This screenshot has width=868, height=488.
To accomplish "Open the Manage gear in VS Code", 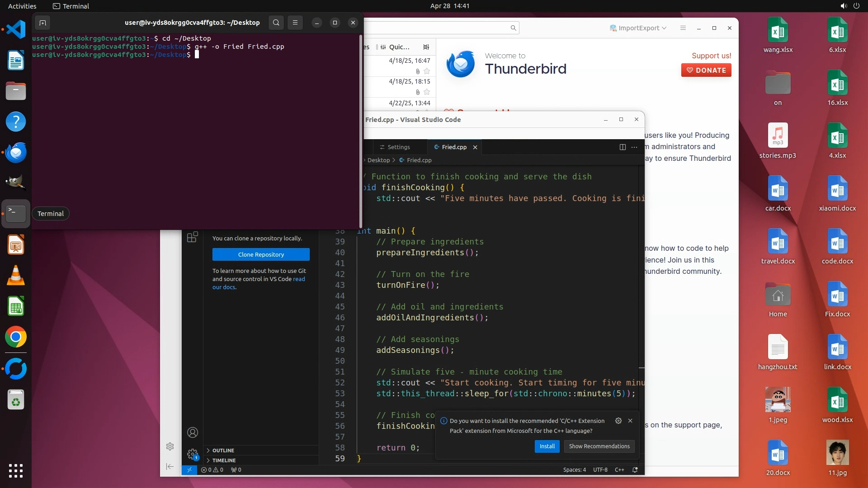I will 193,454.
